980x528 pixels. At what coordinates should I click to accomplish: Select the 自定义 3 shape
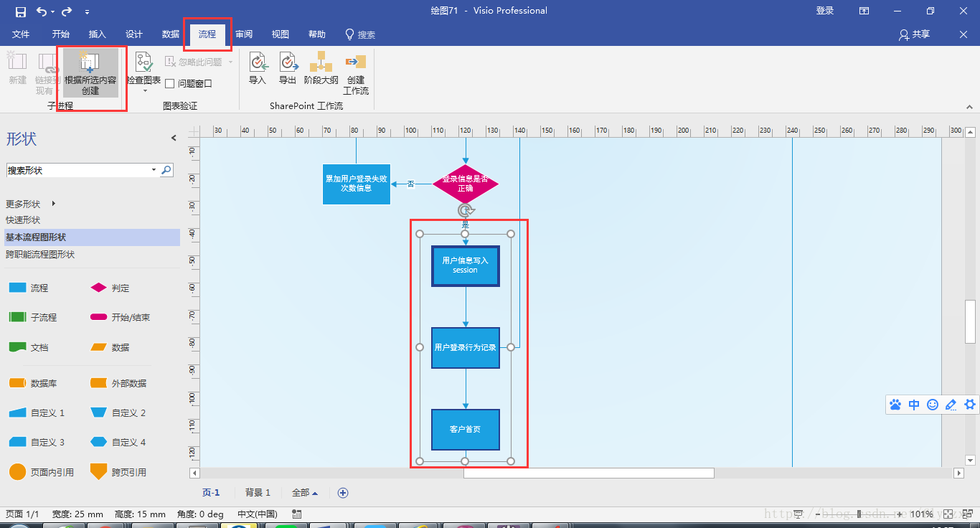37,442
